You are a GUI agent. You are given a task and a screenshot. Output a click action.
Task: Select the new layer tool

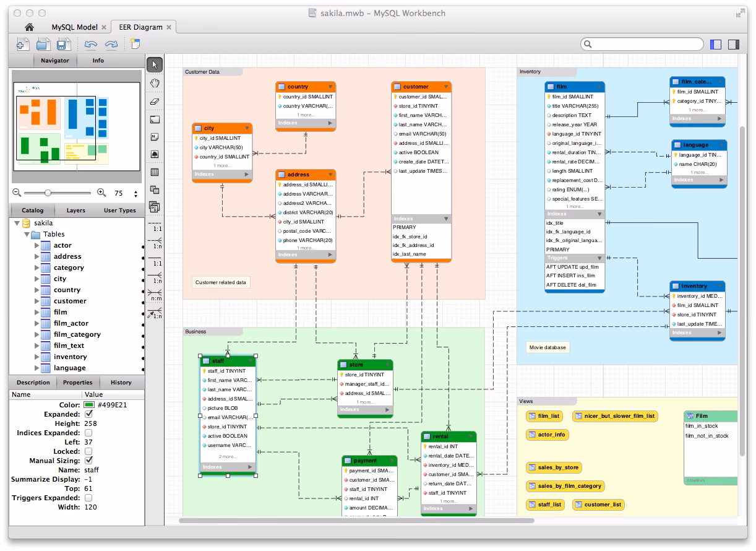coord(155,119)
